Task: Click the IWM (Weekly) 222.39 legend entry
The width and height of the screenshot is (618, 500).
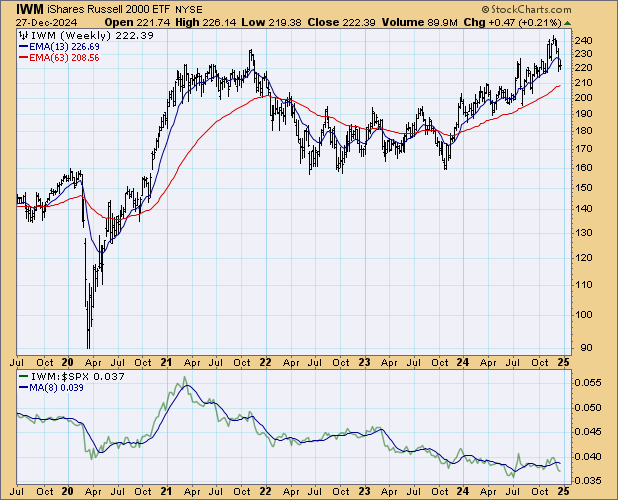Action: [92, 35]
